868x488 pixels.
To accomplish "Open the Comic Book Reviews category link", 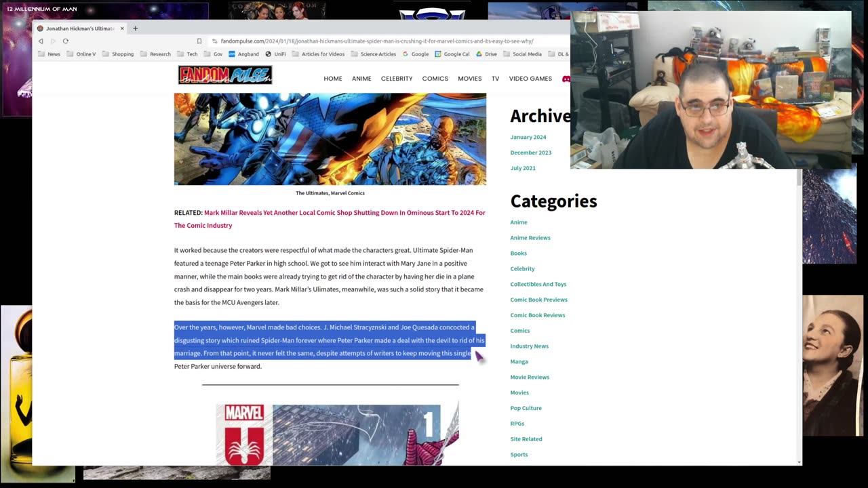I will click(x=538, y=315).
